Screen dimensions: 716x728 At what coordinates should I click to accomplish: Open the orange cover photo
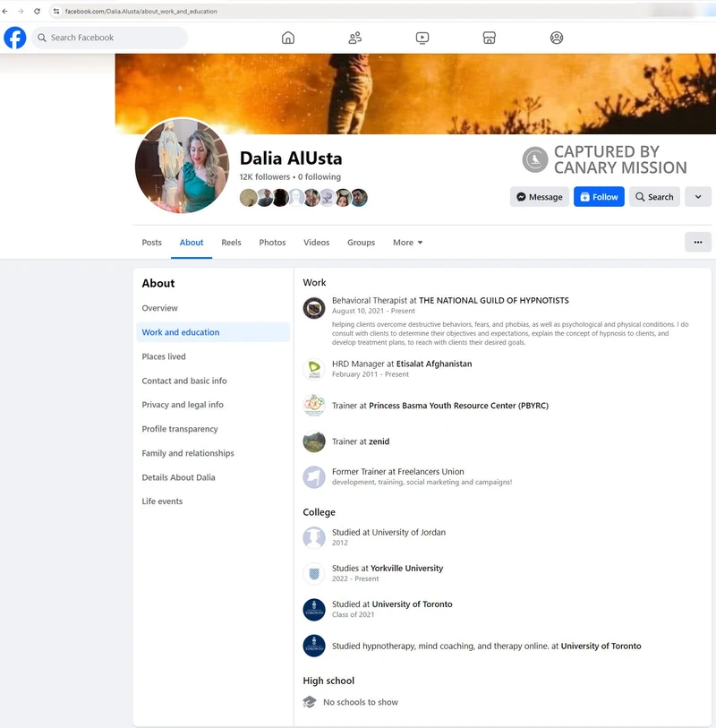415,94
